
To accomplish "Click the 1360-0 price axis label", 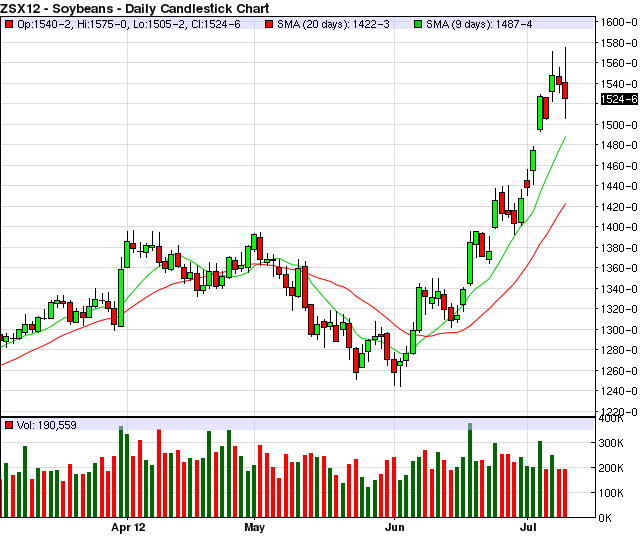I will coord(619,268).
